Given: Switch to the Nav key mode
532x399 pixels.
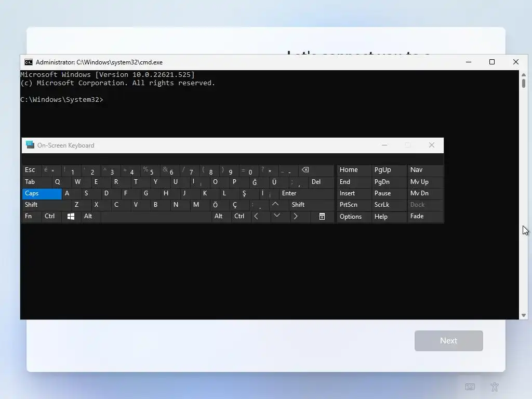Looking at the screenshot, I should click(425, 170).
